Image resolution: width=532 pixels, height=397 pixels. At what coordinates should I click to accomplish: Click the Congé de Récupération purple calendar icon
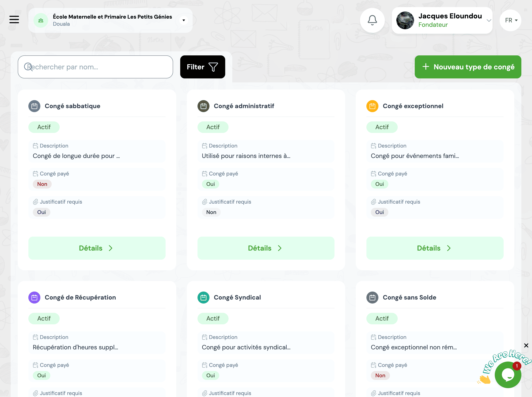pyautogui.click(x=34, y=297)
